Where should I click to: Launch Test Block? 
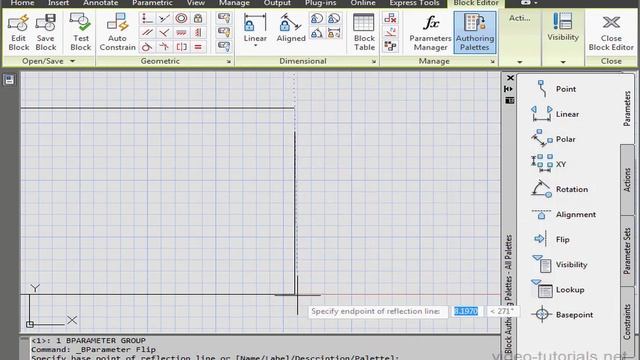click(80, 33)
